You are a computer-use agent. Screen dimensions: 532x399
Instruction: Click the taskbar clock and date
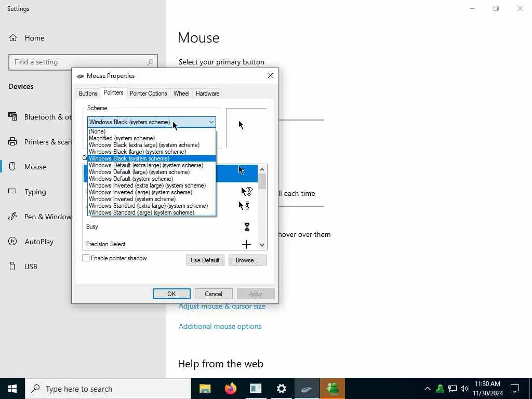point(487,389)
